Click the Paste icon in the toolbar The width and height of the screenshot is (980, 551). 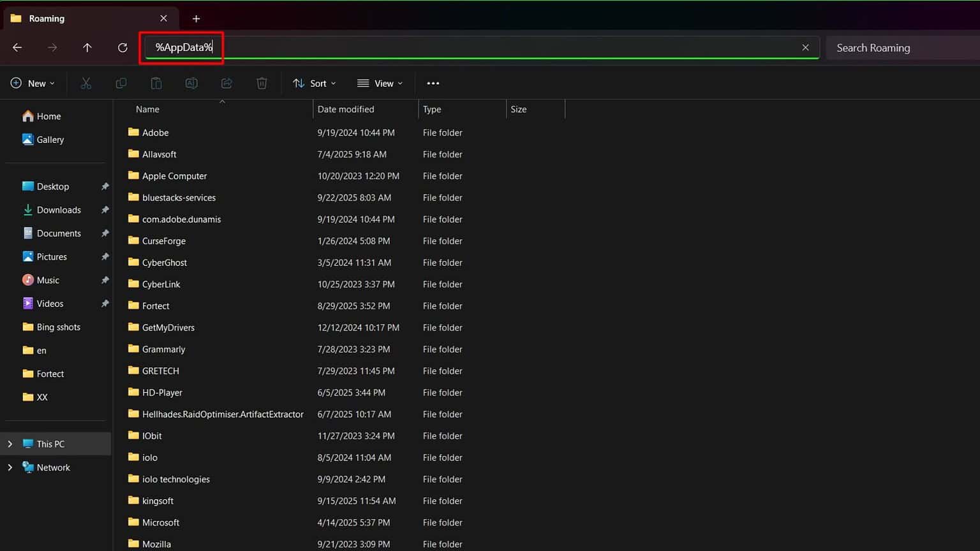[156, 83]
